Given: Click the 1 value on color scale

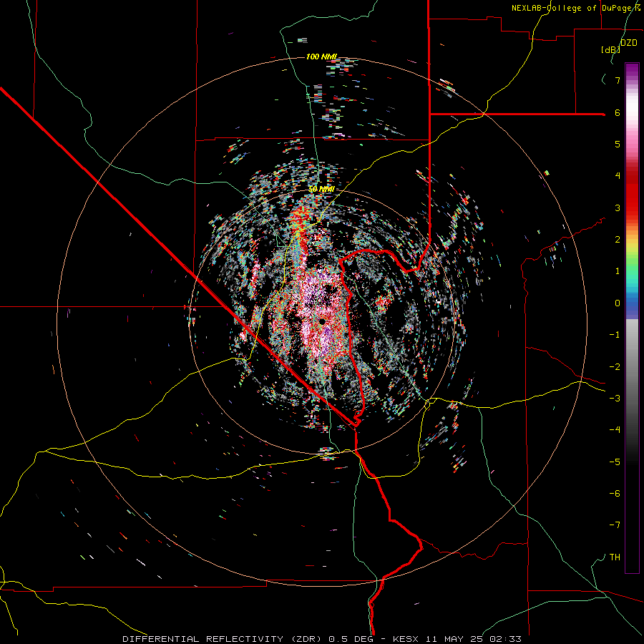Looking at the screenshot, I should click(x=618, y=271).
